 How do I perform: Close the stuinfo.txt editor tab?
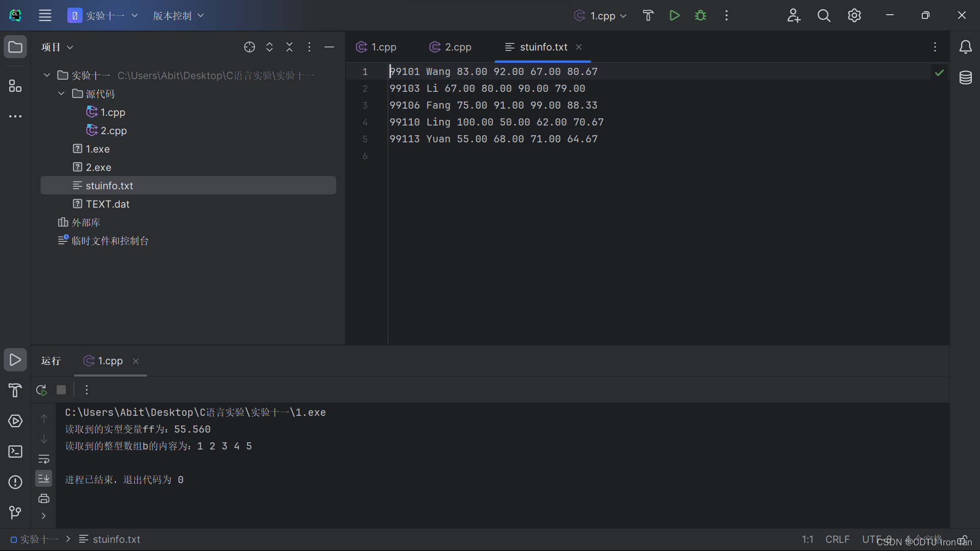coord(579,47)
